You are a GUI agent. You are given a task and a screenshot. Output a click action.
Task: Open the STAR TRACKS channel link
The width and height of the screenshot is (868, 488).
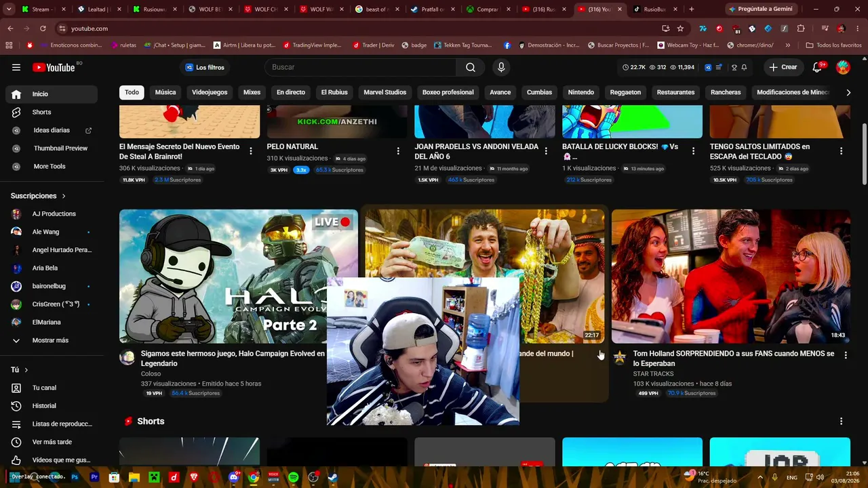coord(653,373)
